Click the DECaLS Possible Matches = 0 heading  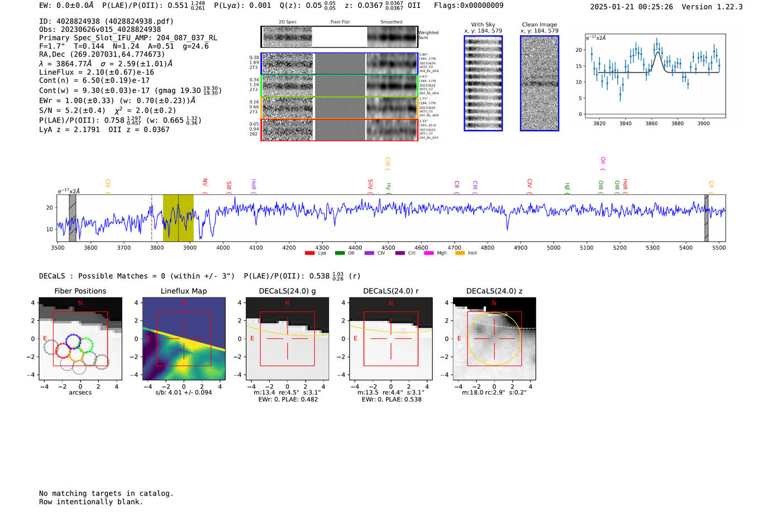pos(137,276)
